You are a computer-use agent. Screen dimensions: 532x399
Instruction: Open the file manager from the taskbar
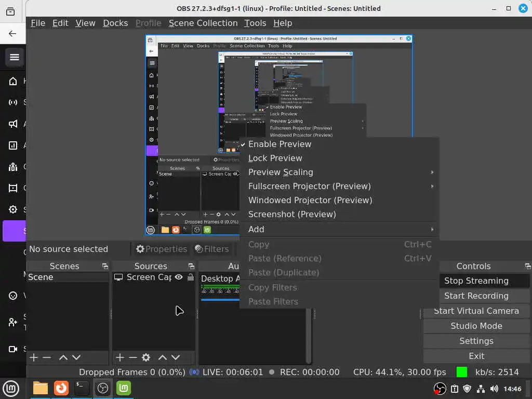pos(41,388)
